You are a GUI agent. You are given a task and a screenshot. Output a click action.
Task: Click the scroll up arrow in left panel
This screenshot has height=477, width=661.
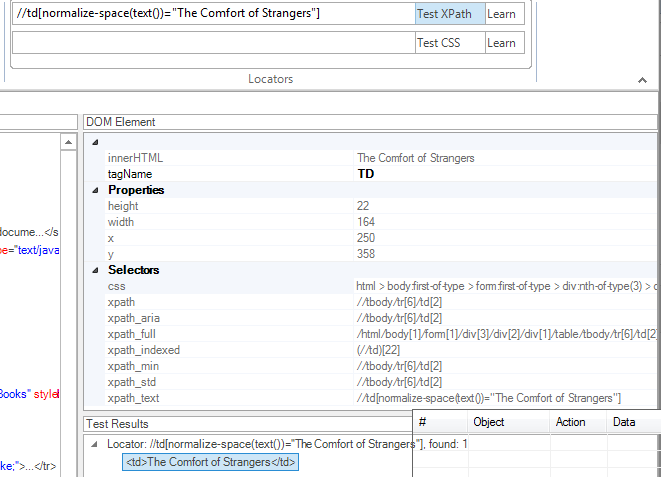68,143
